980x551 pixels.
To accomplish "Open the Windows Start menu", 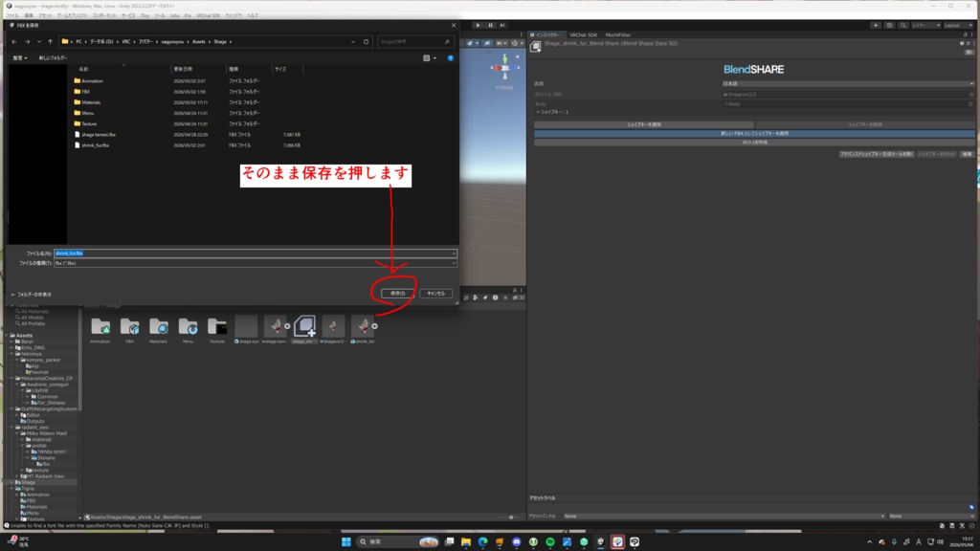I will 346,541.
